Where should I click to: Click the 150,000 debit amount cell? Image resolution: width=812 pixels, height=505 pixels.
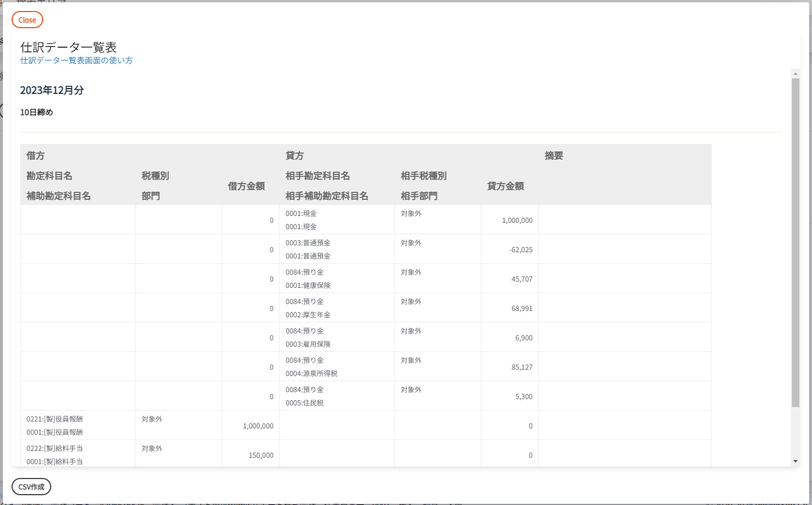[261, 455]
